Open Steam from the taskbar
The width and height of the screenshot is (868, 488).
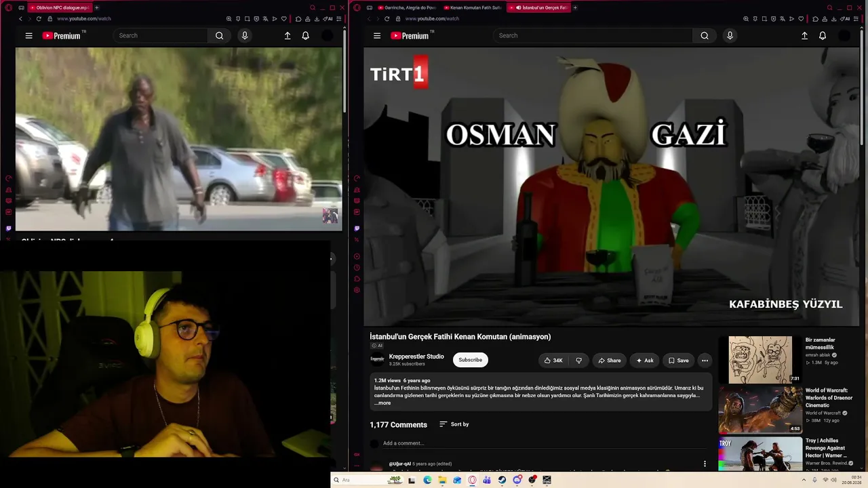502,480
